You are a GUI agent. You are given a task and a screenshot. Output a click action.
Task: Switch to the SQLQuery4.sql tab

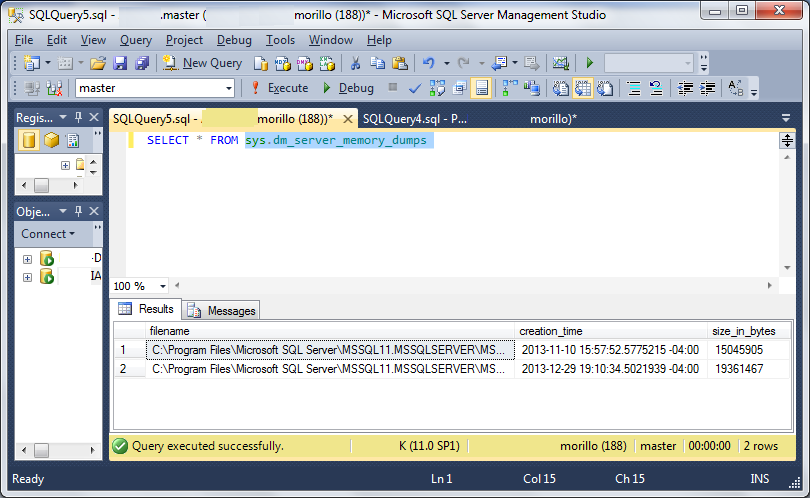470,119
